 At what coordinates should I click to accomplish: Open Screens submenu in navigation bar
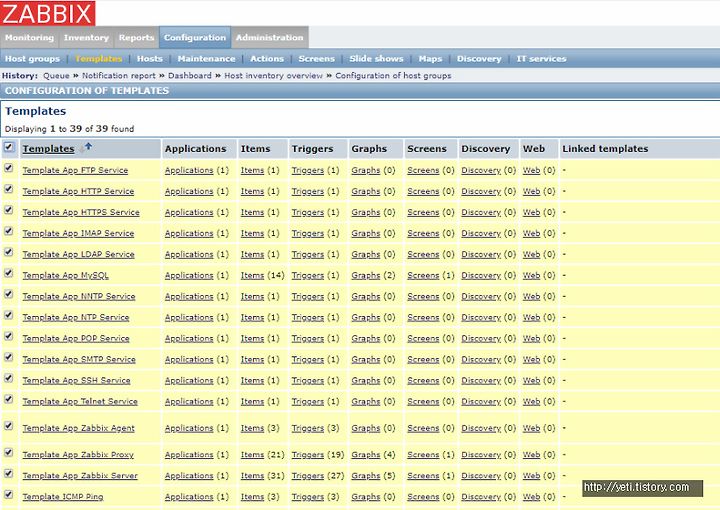click(x=316, y=59)
